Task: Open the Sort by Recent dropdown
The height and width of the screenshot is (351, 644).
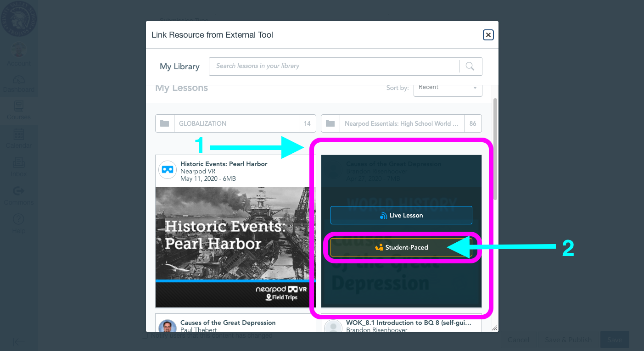Action: click(x=447, y=88)
